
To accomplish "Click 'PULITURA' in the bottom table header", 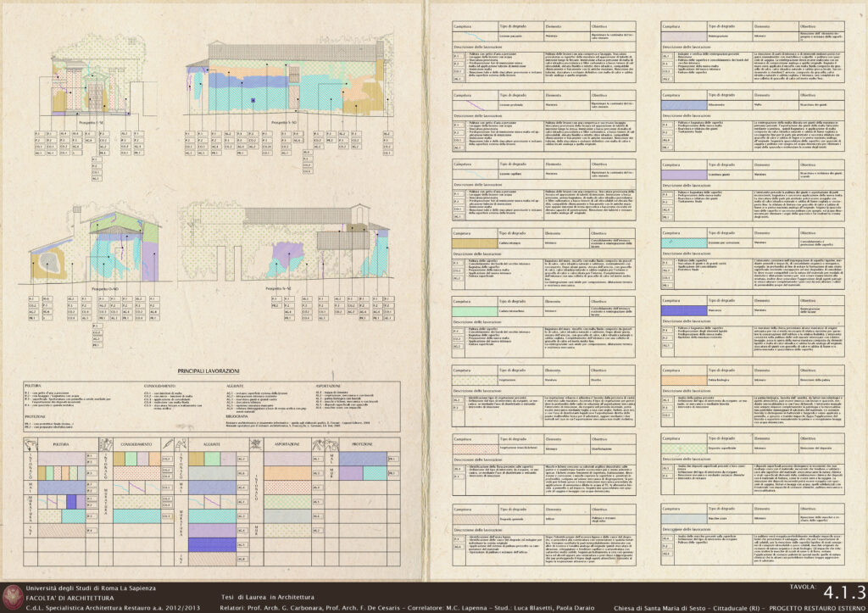I will [x=60, y=444].
